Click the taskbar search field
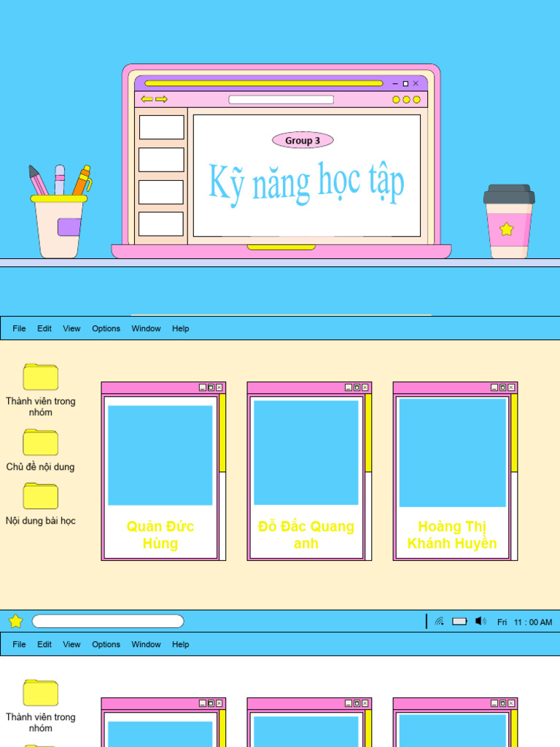Image resolution: width=560 pixels, height=747 pixels. click(x=108, y=622)
